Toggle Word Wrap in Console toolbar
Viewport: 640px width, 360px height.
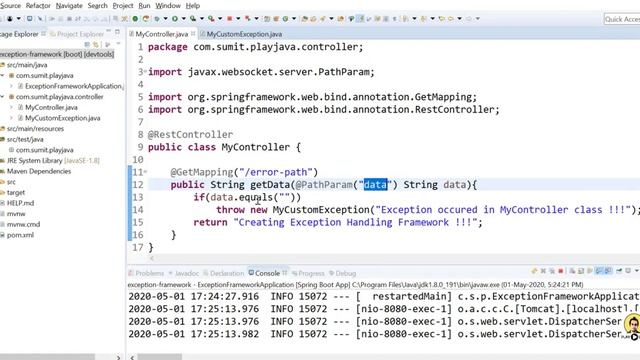(x=589, y=271)
